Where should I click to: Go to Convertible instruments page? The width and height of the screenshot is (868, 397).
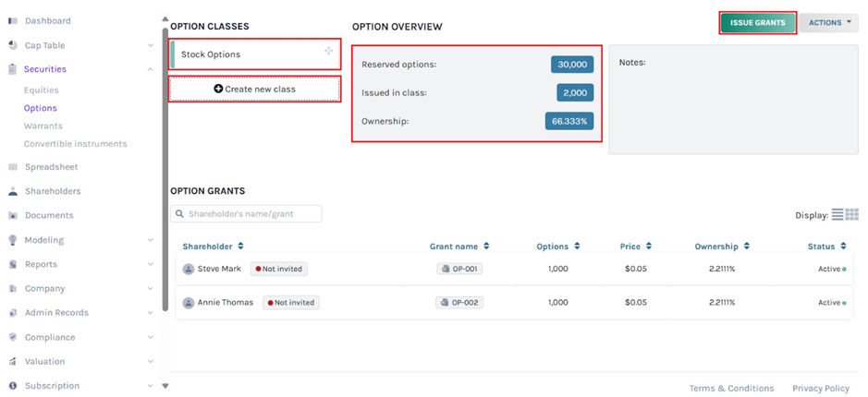coord(75,144)
